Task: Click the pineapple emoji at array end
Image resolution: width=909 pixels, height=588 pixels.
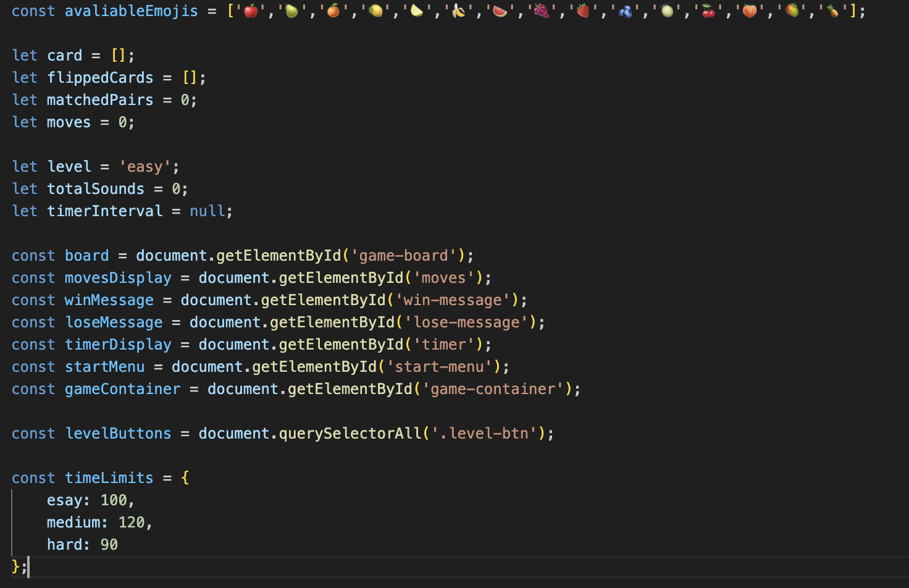Action: [x=833, y=10]
